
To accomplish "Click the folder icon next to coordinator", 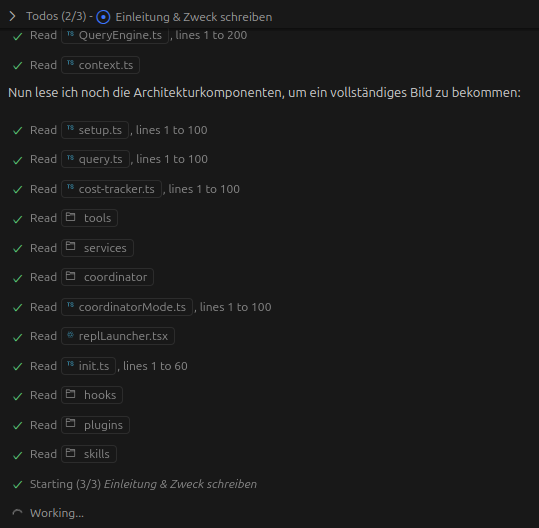I will coord(70,275).
